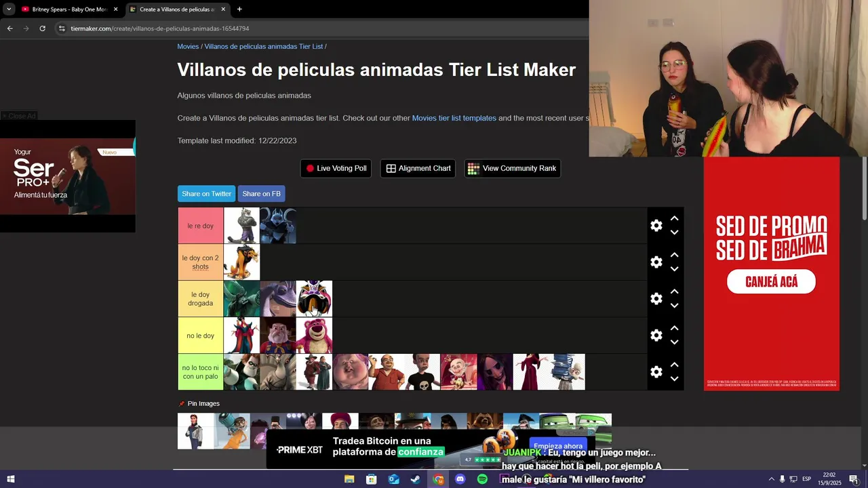Close the Yogur Ser ad
Screen dimensions: 868x488
tap(19, 115)
